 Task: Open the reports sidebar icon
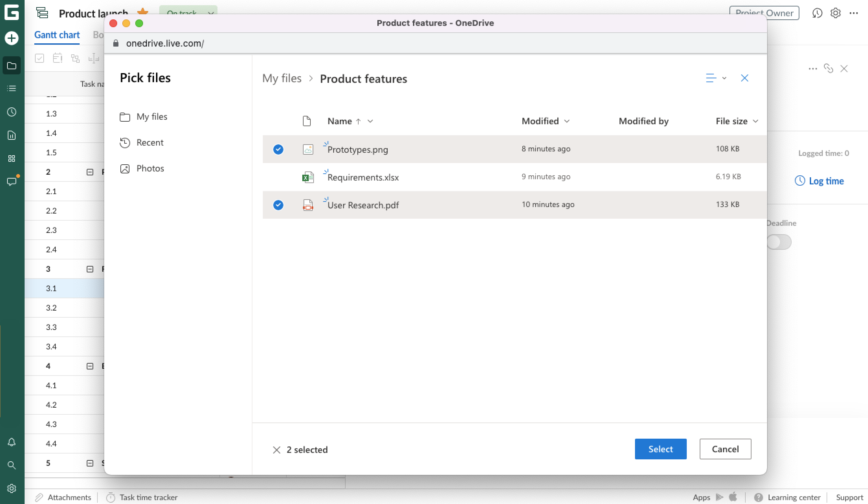tap(12, 135)
